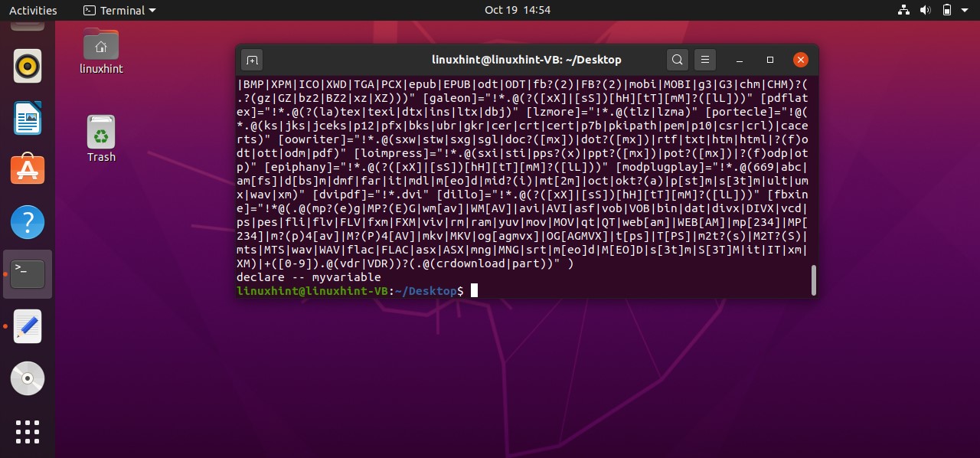Expand the system menu arrow
This screenshot has width=980, height=458.
click(x=966, y=11)
